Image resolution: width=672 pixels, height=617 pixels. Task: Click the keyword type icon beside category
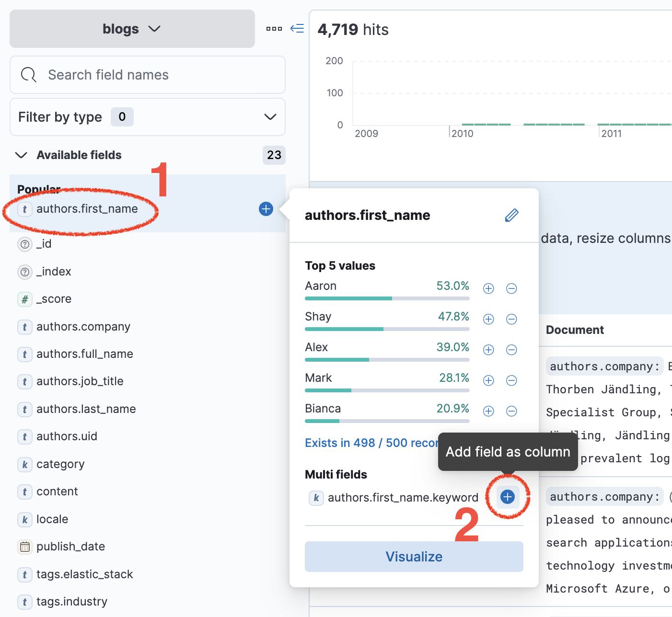(x=25, y=465)
